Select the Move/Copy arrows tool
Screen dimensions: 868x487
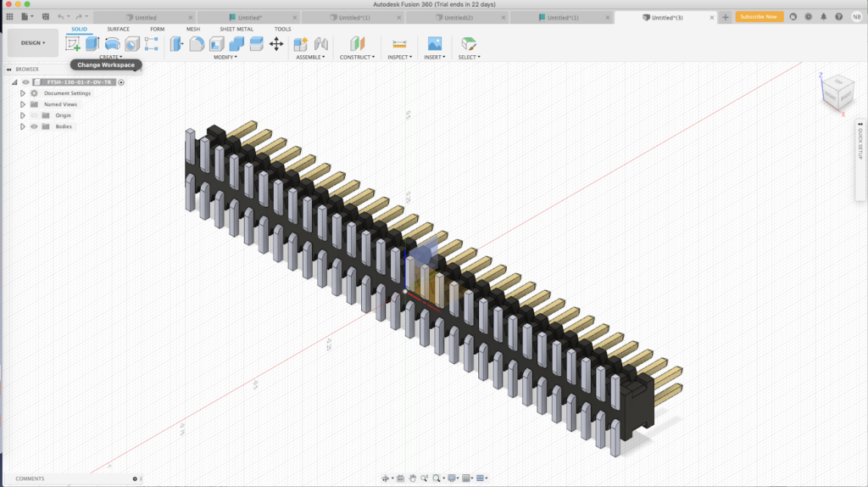pyautogui.click(x=276, y=44)
